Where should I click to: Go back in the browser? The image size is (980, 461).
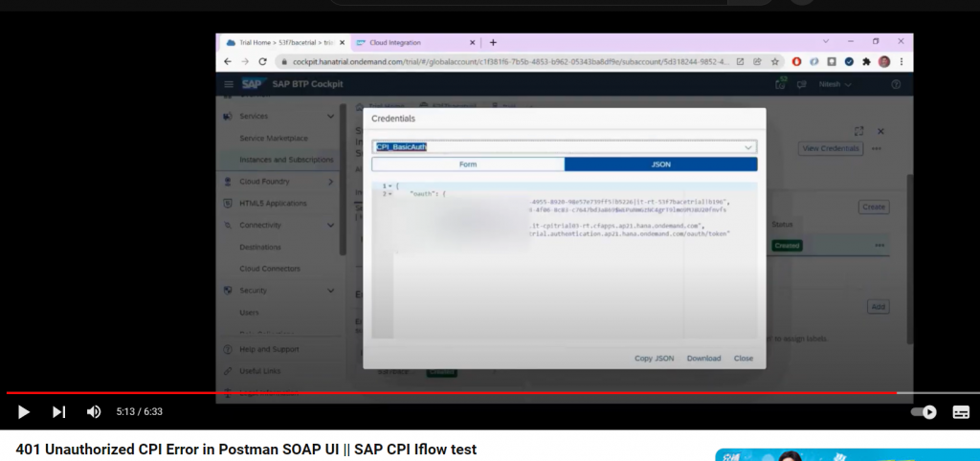[228, 62]
